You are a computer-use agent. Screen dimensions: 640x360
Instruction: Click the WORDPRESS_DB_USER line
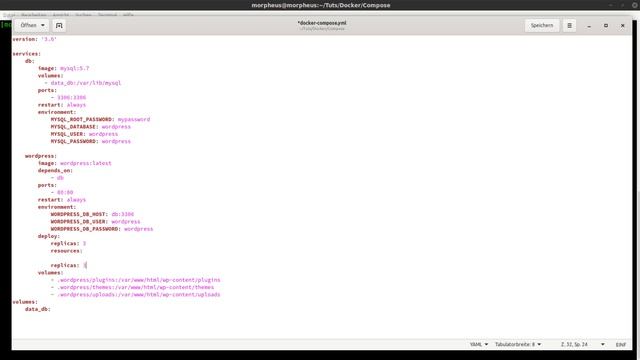coord(96,222)
